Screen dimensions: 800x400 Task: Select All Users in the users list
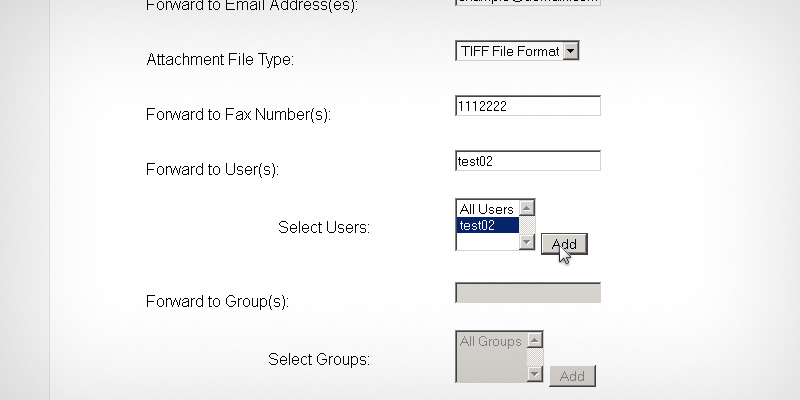click(x=487, y=209)
